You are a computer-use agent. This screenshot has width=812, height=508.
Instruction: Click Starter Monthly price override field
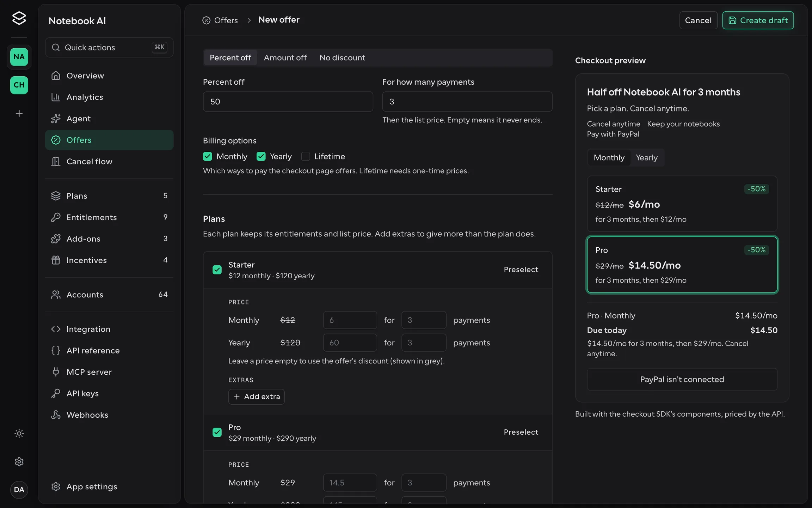(x=350, y=320)
